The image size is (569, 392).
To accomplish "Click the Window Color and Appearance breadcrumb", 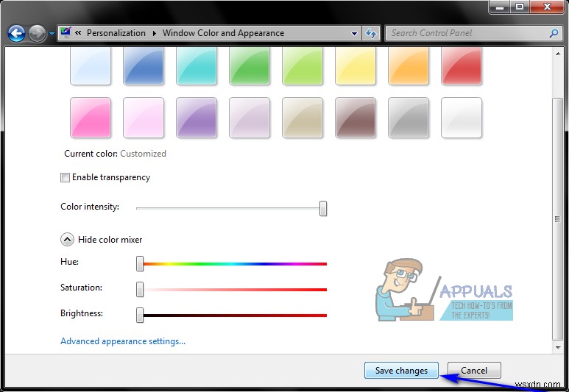I will coord(223,33).
